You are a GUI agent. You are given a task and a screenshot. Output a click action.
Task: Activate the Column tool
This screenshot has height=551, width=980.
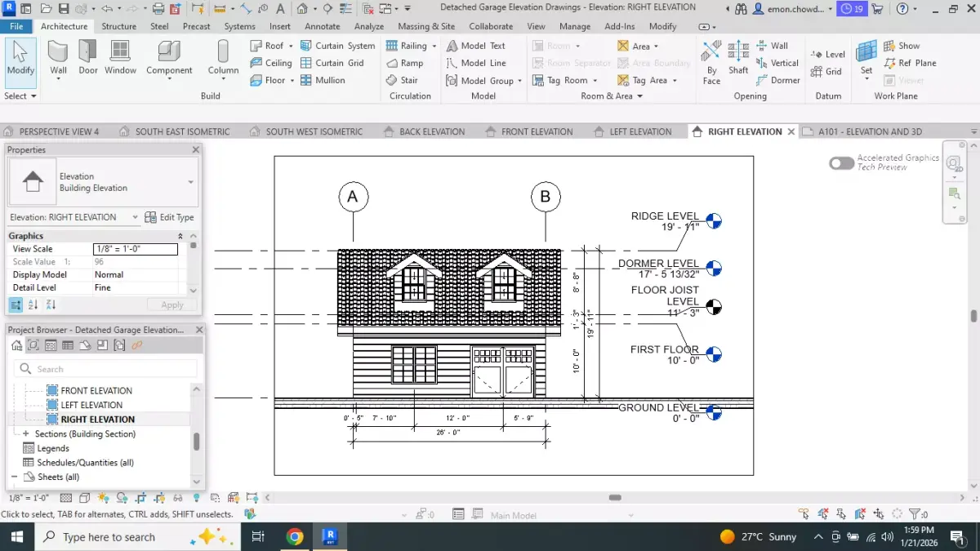(223, 57)
